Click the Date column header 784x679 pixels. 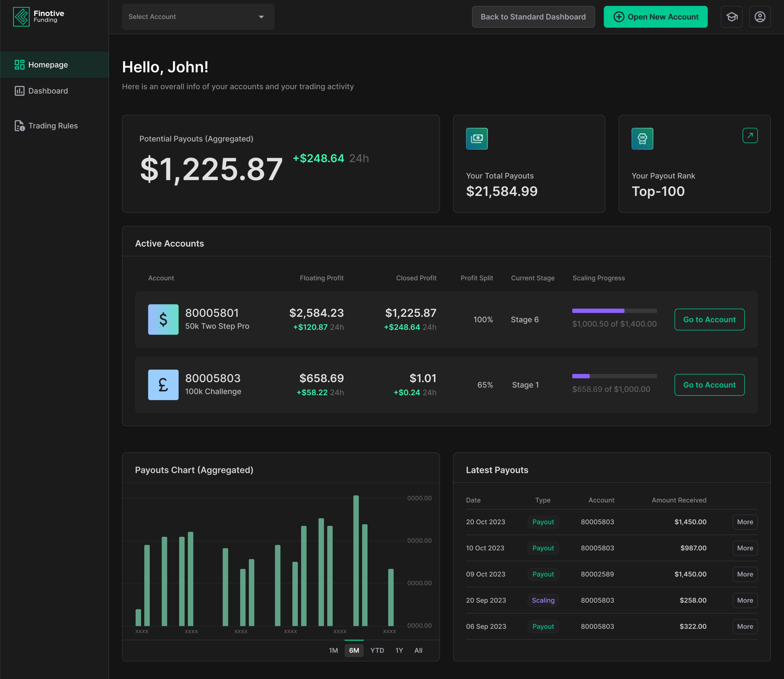pyautogui.click(x=473, y=500)
